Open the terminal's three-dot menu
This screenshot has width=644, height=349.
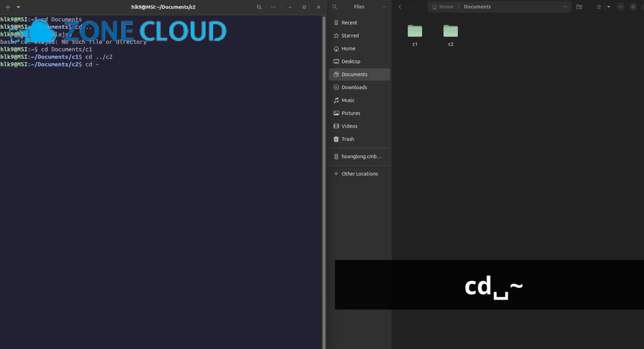[x=273, y=7]
